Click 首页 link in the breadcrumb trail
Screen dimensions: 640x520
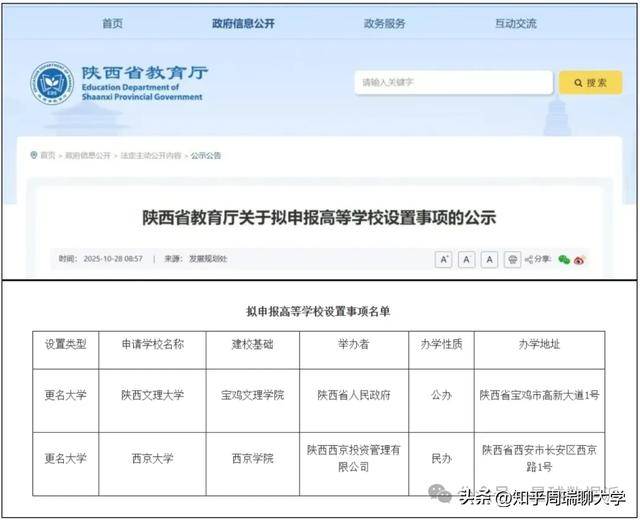(x=48, y=156)
